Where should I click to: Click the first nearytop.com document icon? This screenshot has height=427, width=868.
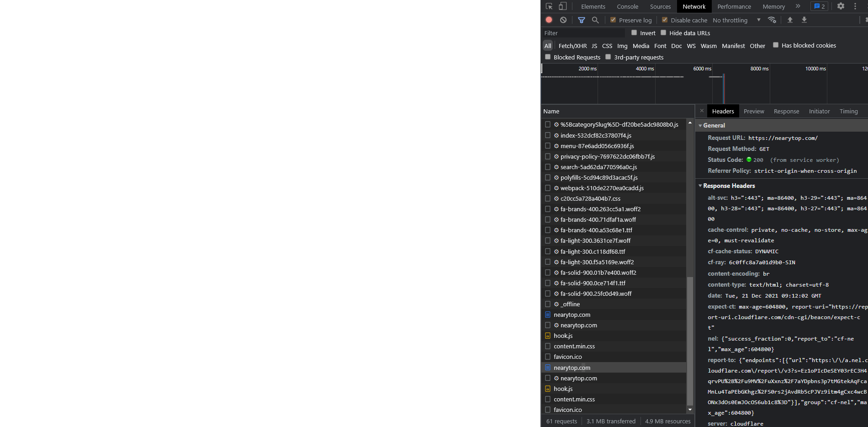pos(548,315)
